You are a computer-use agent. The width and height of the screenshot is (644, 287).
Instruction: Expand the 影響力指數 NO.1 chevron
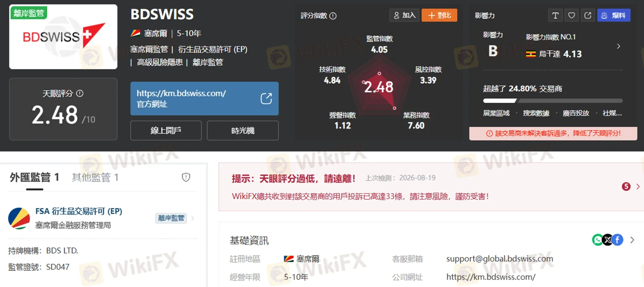[618, 46]
